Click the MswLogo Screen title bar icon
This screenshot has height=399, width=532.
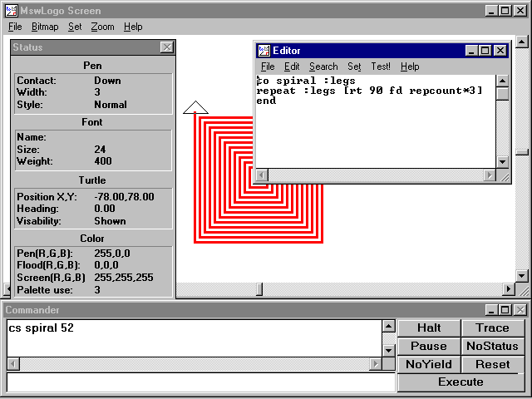(10, 11)
